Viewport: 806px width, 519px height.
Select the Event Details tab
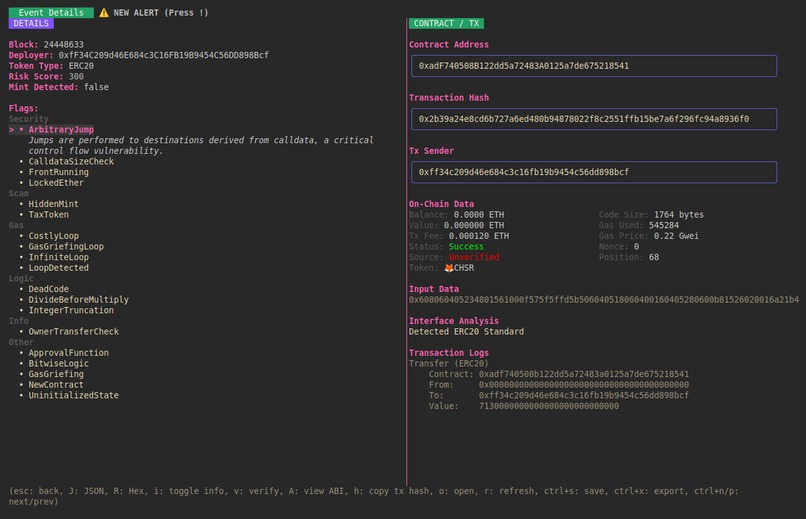point(51,13)
